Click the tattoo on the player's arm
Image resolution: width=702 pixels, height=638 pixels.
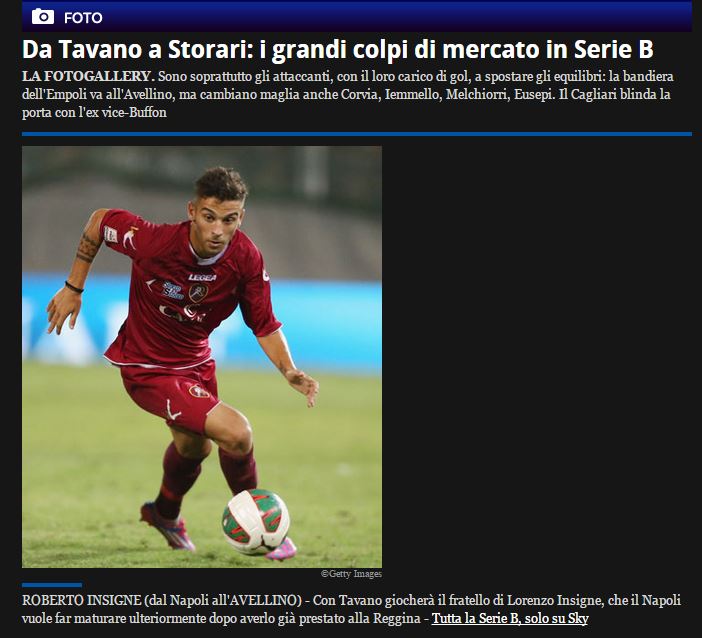pos(87,249)
